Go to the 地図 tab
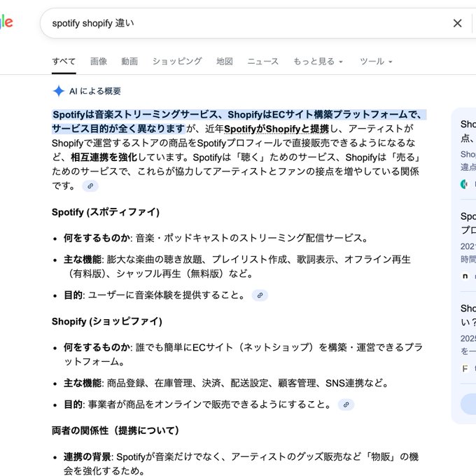Image resolution: width=476 pixels, height=476 pixels. pos(225,62)
